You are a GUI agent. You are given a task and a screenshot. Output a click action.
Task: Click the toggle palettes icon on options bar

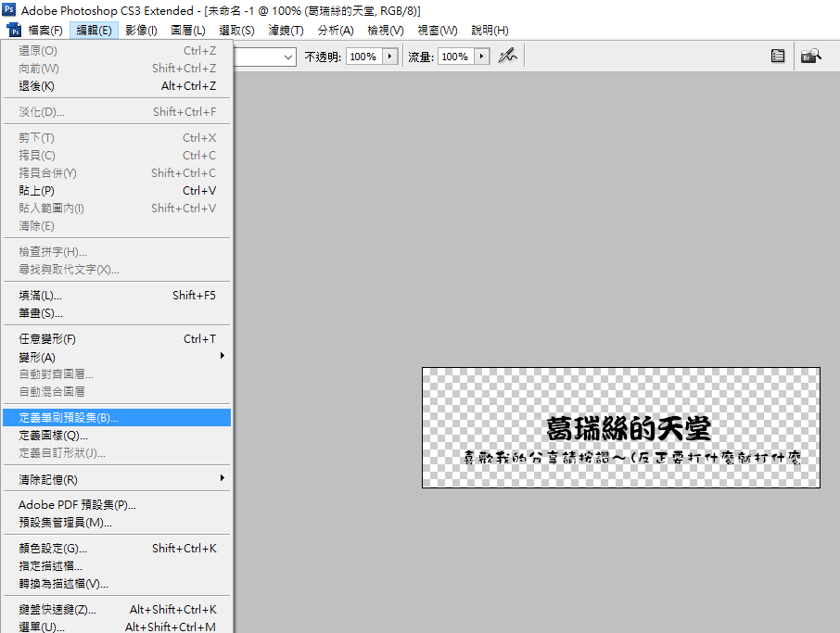point(777,56)
